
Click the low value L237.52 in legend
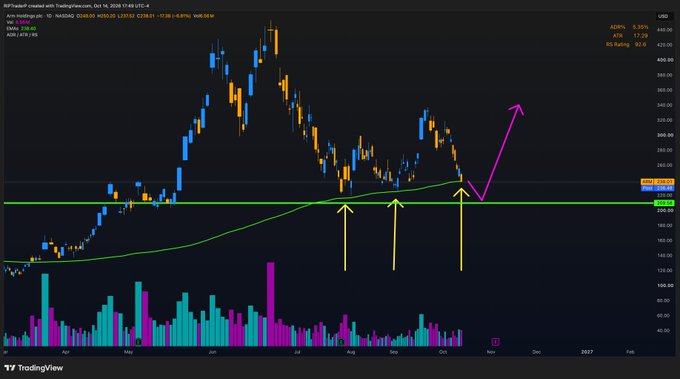[x=126, y=16]
